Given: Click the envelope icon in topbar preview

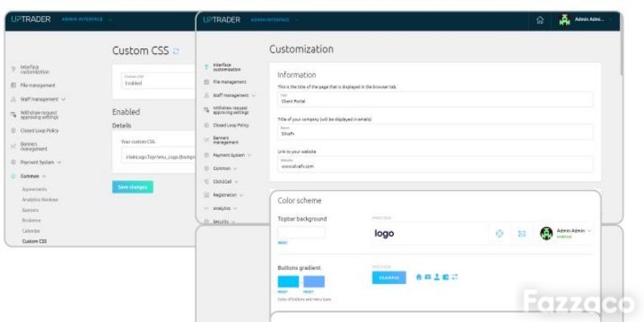Looking at the screenshot, I should pyautogui.click(x=522, y=233).
